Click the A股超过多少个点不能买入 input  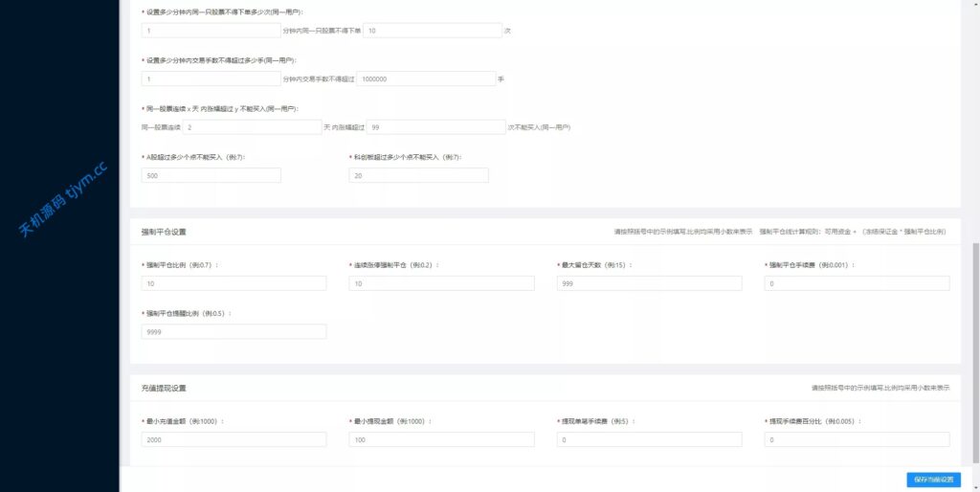click(211, 175)
